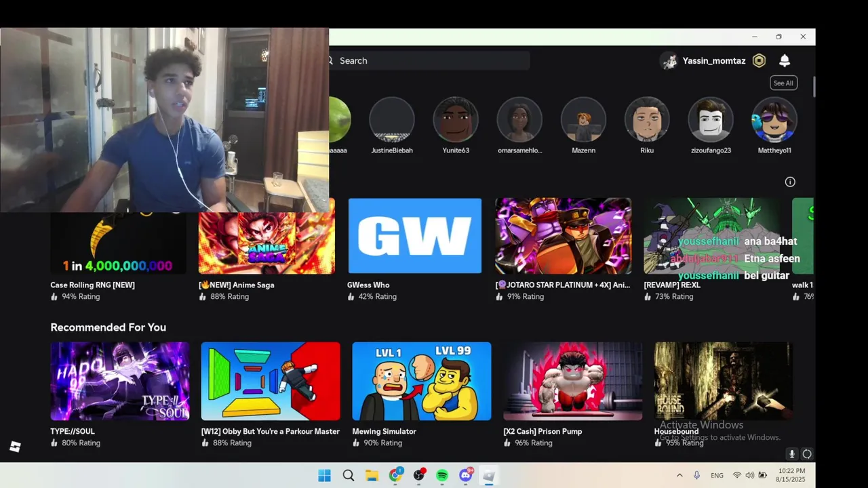Select the Roblox taskbar icon
This screenshot has width=868, height=488.
[x=489, y=476]
